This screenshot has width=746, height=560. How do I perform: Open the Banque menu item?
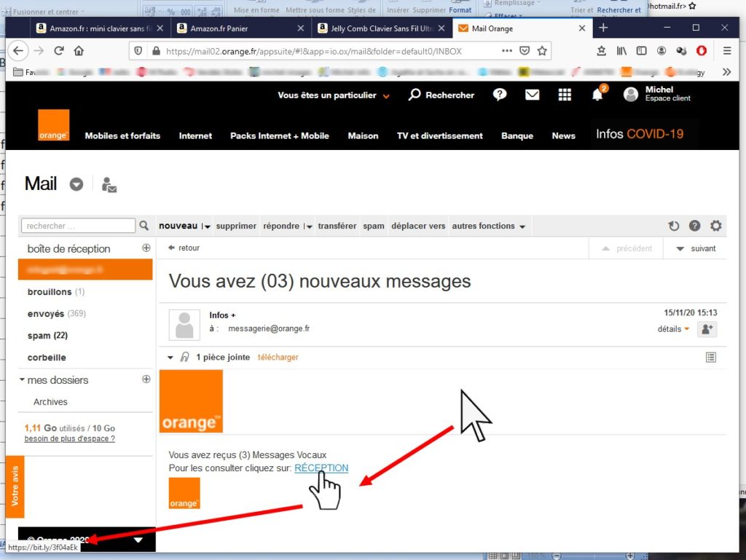[x=517, y=136]
